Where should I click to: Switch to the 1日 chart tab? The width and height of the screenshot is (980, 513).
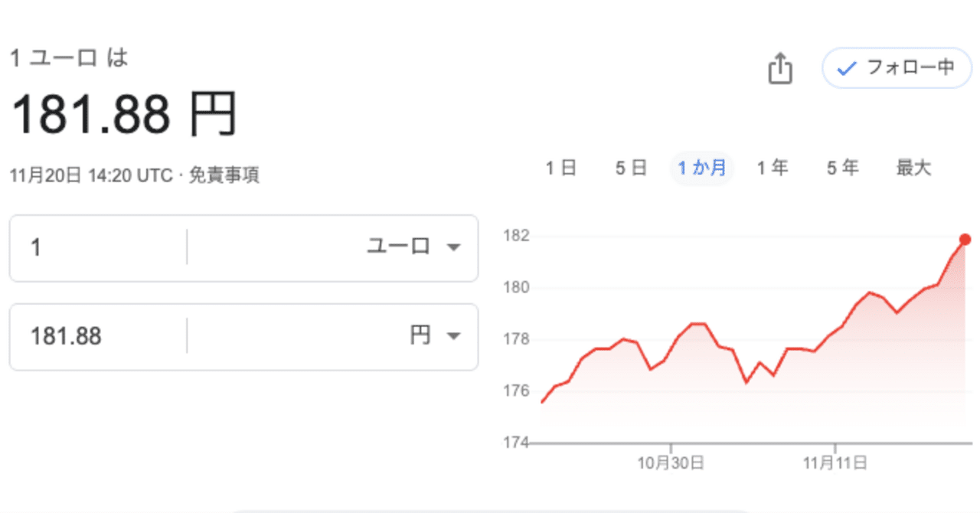561,168
